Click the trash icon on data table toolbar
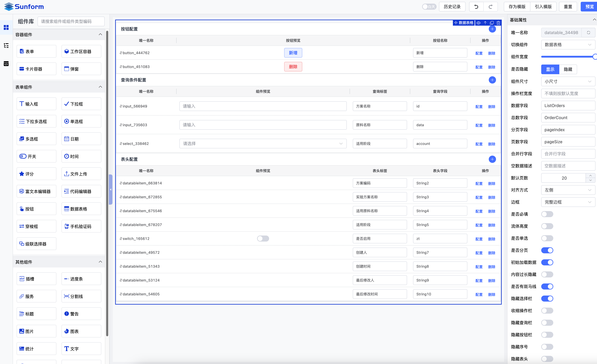The image size is (597, 364). click(498, 23)
